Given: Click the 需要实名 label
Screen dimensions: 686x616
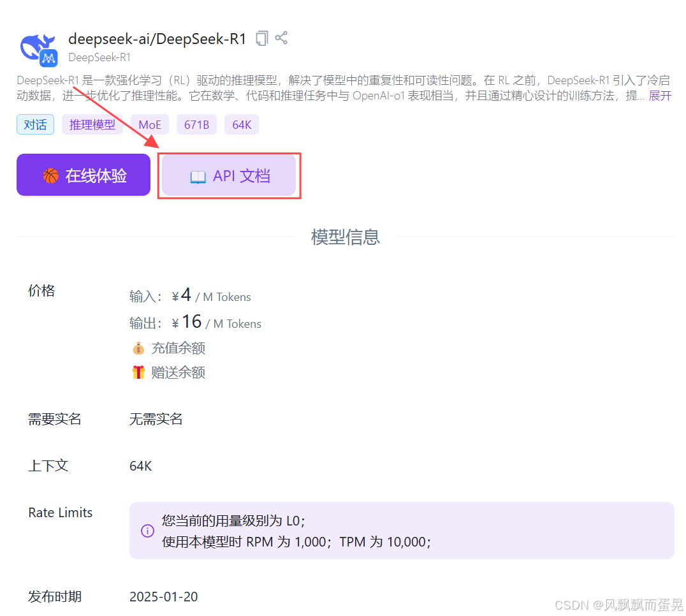Looking at the screenshot, I should click(x=55, y=419).
